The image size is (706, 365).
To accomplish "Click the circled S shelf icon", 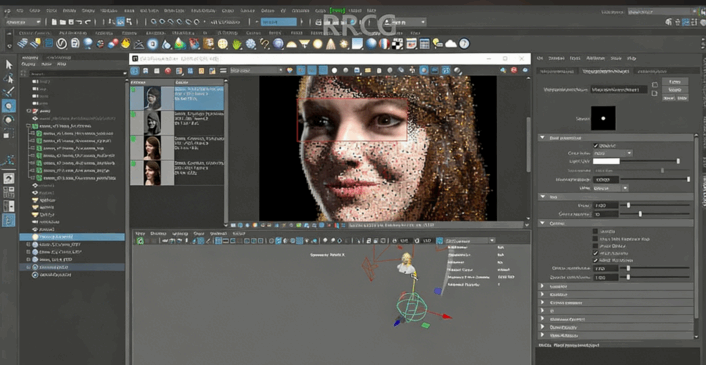I will (x=62, y=43).
